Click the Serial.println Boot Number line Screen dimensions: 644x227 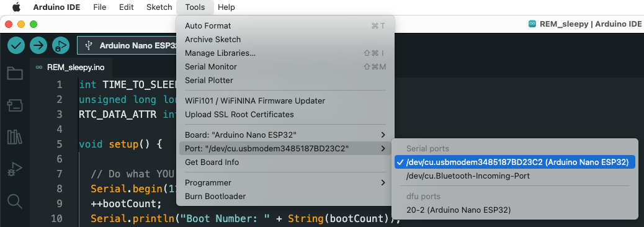[245, 218]
